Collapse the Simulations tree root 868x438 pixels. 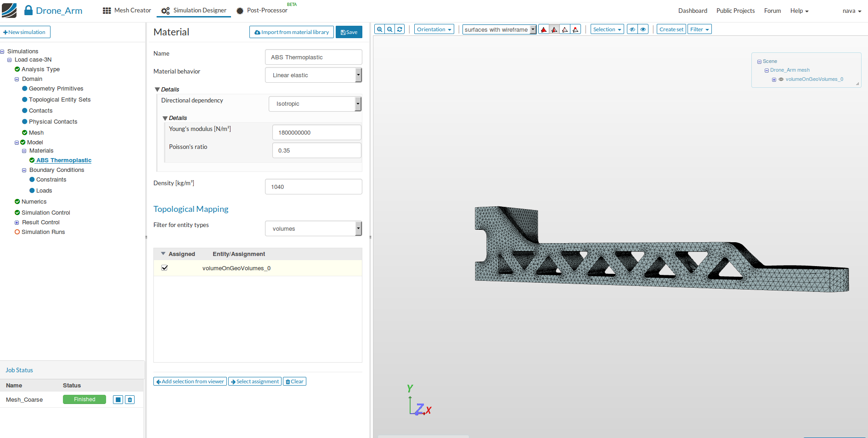[2, 51]
